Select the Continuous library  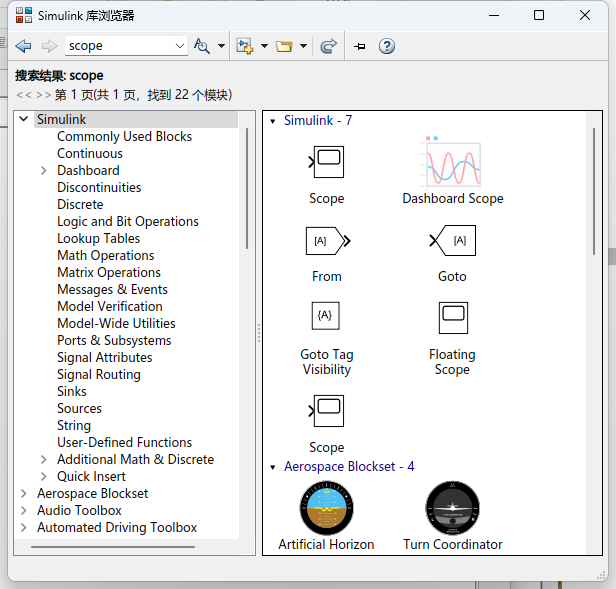(90, 153)
